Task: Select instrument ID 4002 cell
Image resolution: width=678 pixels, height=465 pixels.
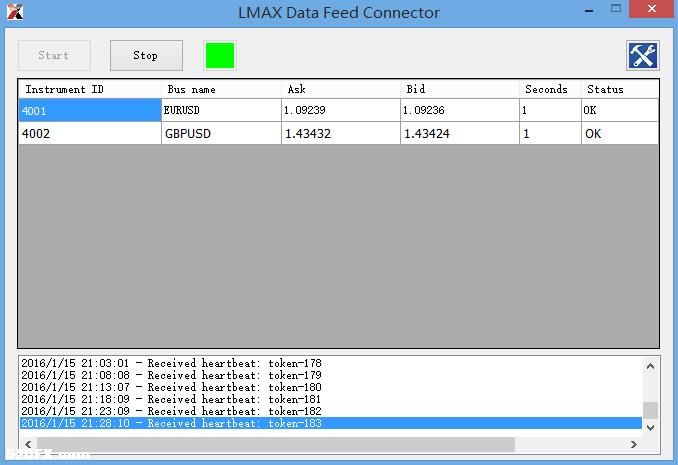Action: 90,133
